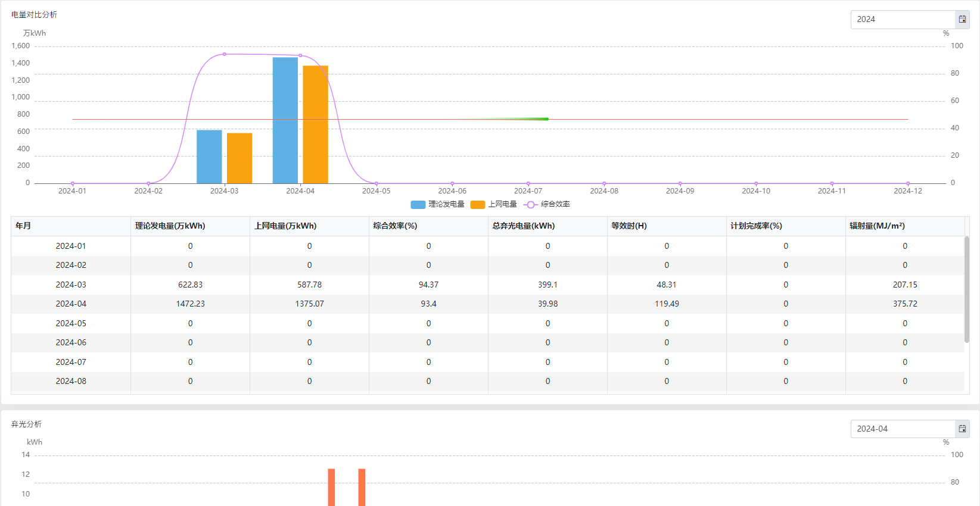Image resolution: width=980 pixels, height=506 pixels.
Task: Click the 2024-04 month input field
Action: point(903,429)
